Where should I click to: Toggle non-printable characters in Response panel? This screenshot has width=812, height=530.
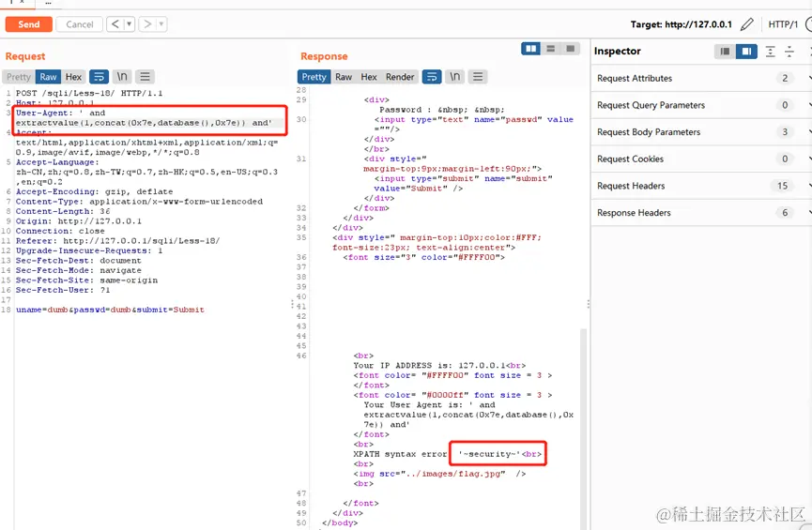click(x=454, y=77)
